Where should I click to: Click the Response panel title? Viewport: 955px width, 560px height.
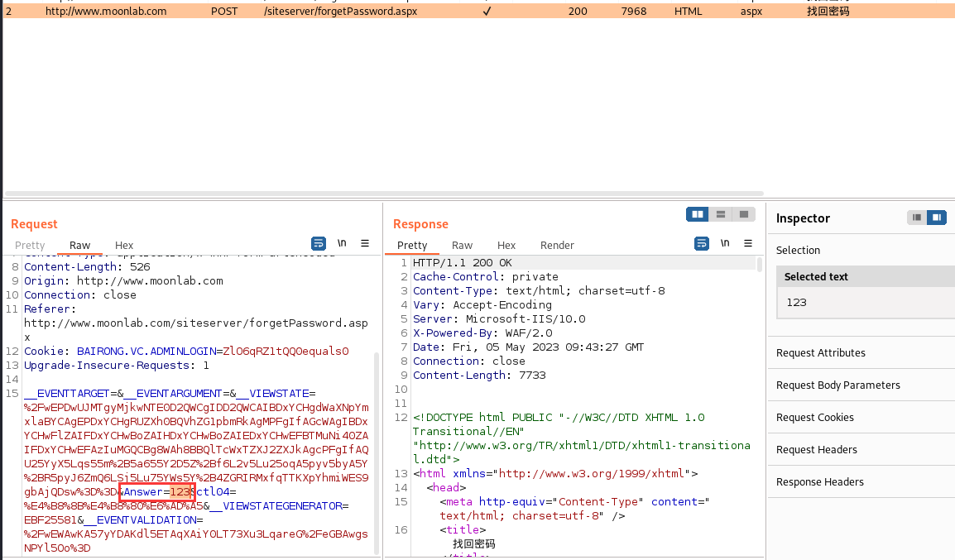[420, 223]
